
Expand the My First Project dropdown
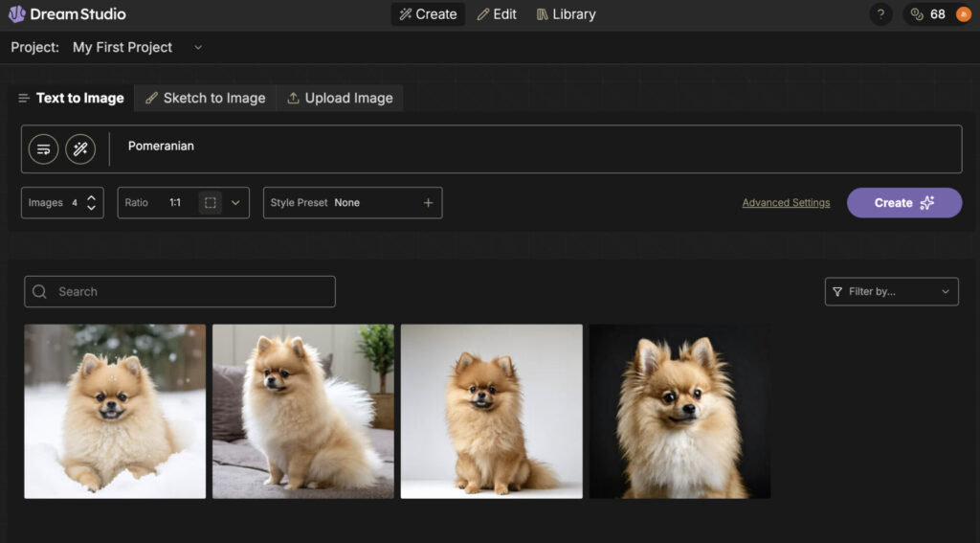click(x=198, y=48)
